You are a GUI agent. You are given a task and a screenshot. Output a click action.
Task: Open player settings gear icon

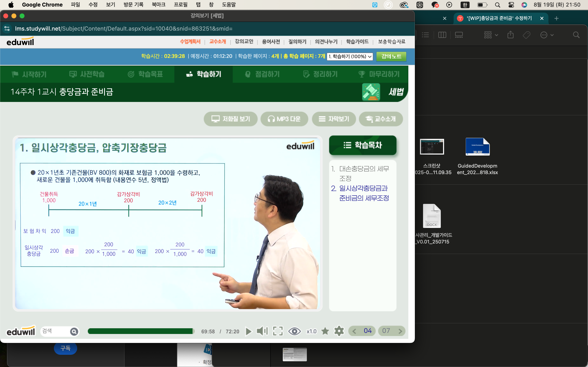(x=339, y=331)
